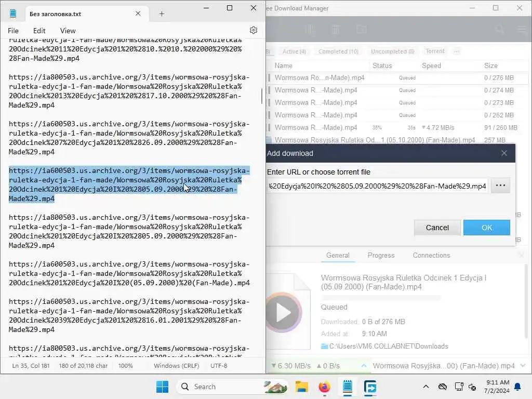Click the Notepad vertical scrollbar thumb

(262, 96)
